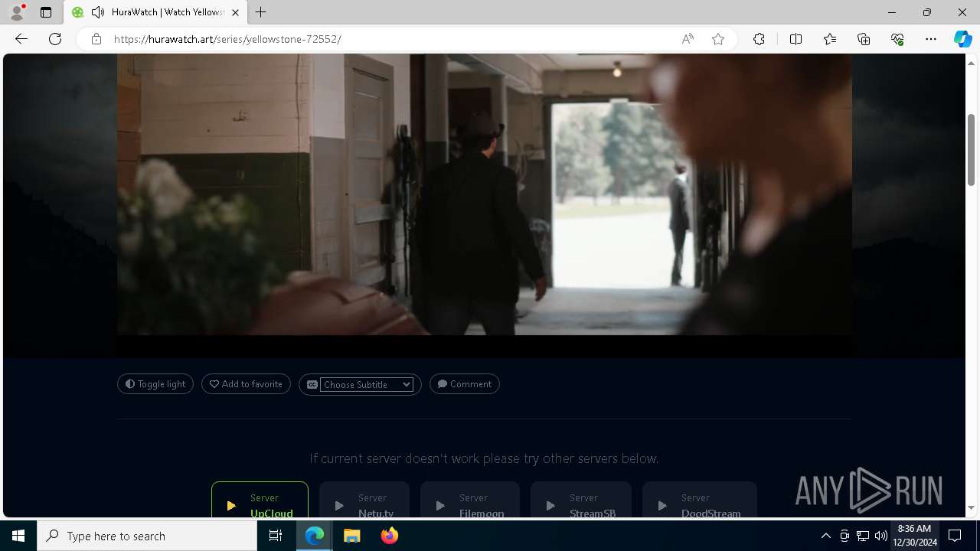Switch to Server Netu.tv

pos(364,500)
